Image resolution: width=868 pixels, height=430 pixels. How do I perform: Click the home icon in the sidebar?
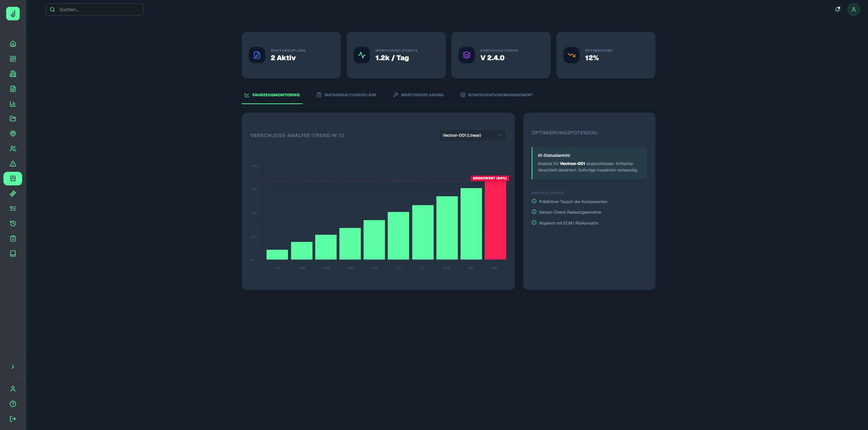[x=13, y=44]
